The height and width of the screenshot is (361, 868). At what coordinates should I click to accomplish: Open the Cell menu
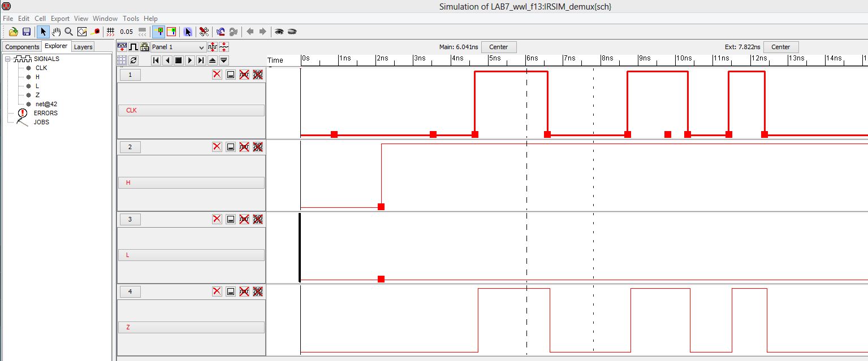point(40,19)
